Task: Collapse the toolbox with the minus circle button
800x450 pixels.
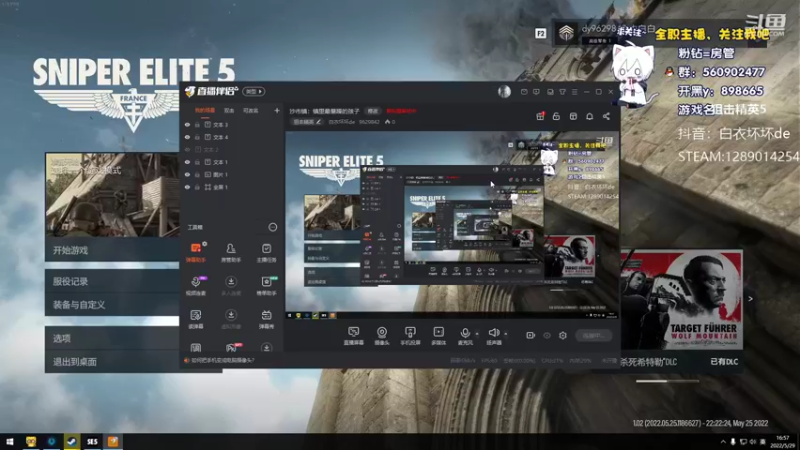Action: click(x=272, y=227)
